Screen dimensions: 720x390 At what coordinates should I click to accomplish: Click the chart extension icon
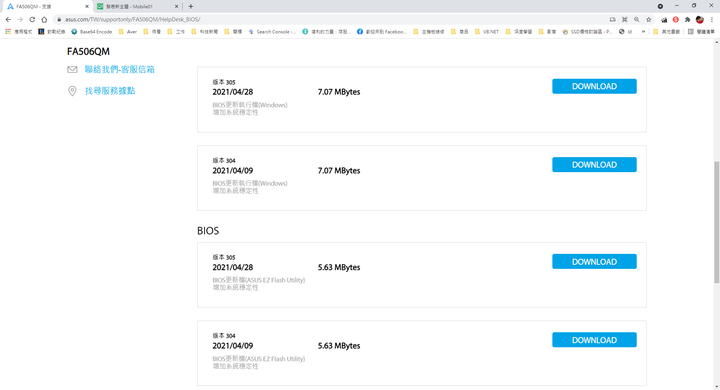pyautogui.click(x=664, y=20)
